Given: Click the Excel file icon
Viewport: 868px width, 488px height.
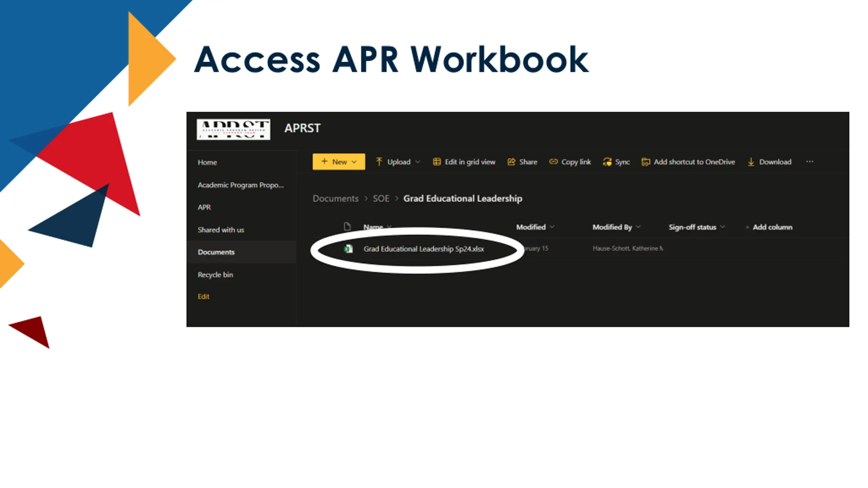Looking at the screenshot, I should point(348,249).
